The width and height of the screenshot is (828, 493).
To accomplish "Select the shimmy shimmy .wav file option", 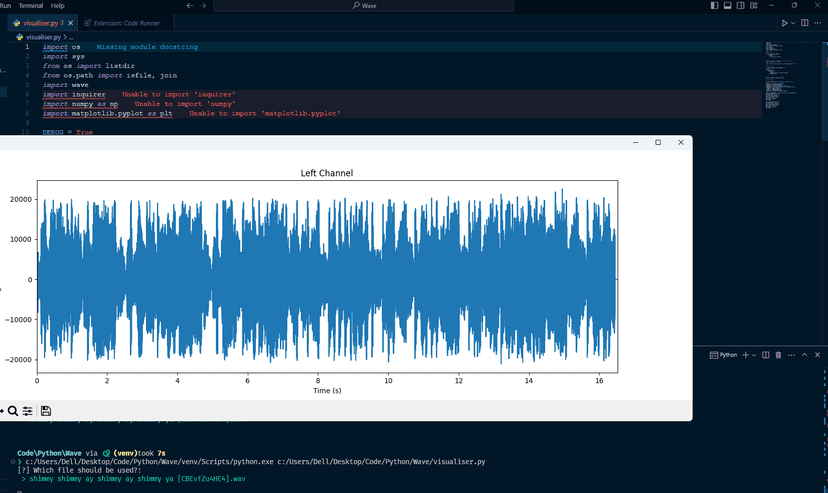I will [x=137, y=479].
